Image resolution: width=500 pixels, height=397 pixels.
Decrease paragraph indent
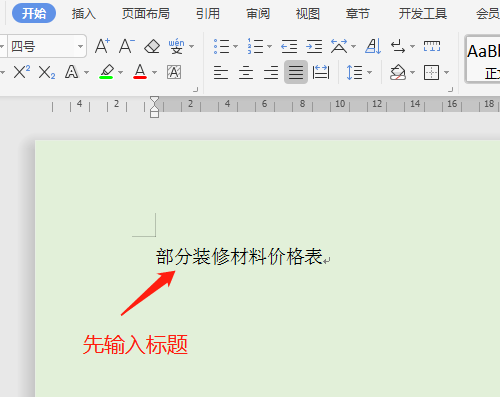point(289,46)
